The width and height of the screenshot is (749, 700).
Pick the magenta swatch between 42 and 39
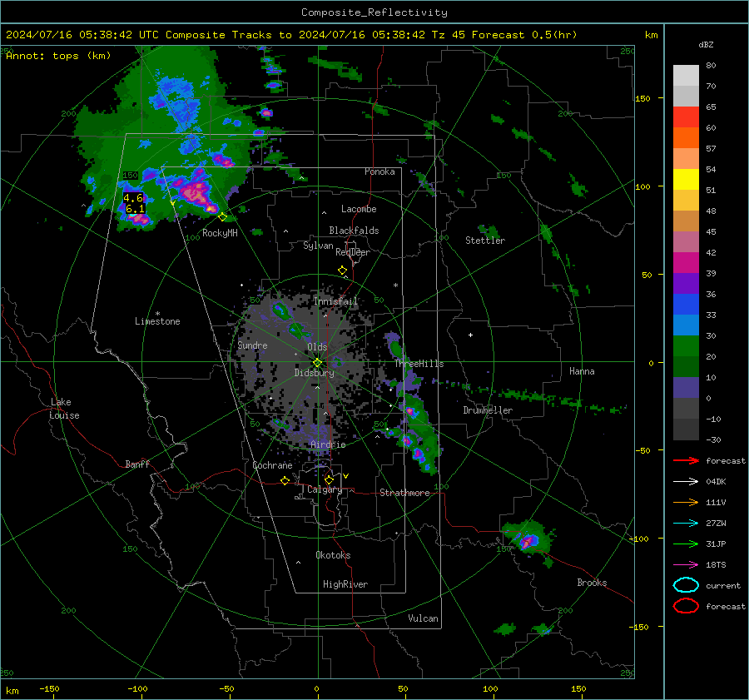(x=686, y=263)
